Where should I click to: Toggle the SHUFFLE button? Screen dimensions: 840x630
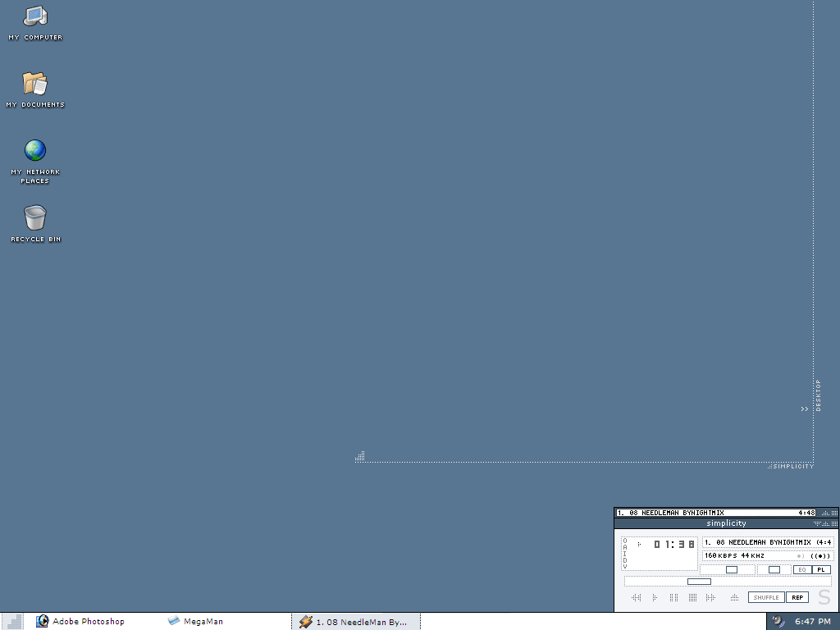point(766,597)
